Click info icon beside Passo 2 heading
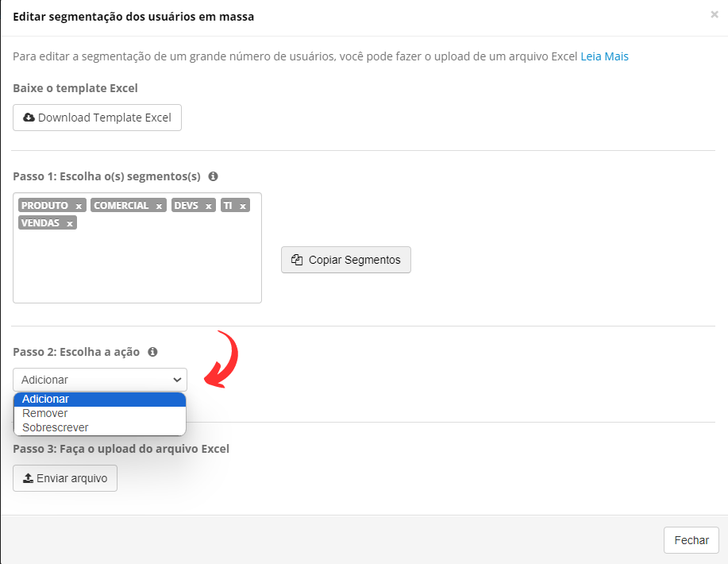 click(152, 352)
